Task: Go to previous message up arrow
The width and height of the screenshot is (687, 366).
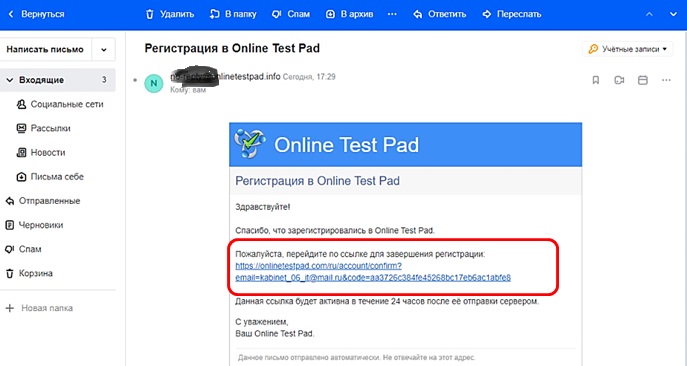Action: (x=649, y=14)
